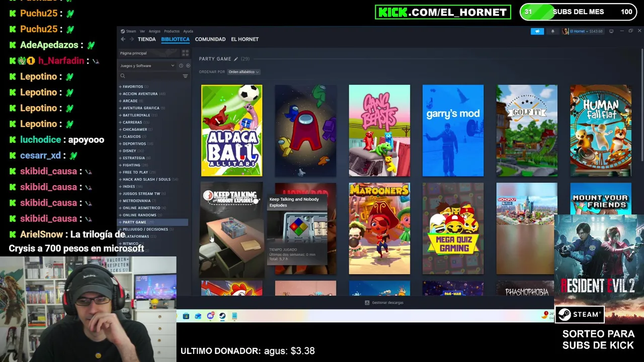644x362 pixels.
Task: Open the Gang Beasts game cover
Action: pyautogui.click(x=379, y=131)
